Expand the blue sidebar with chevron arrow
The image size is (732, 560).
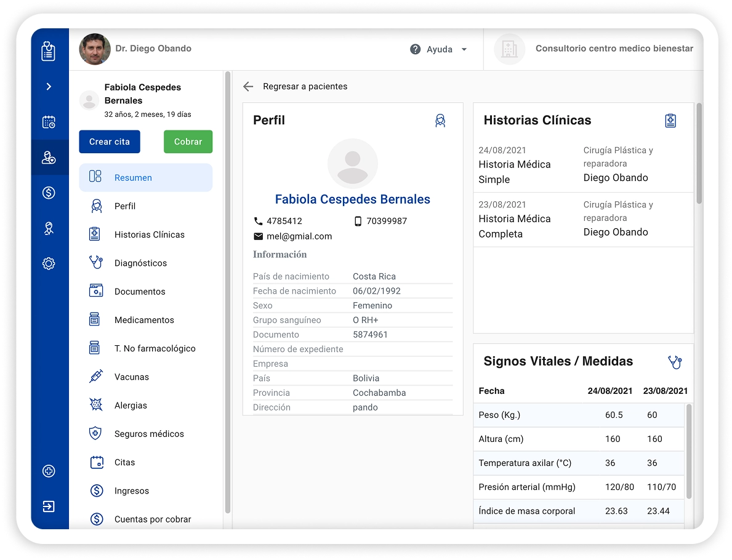(49, 87)
